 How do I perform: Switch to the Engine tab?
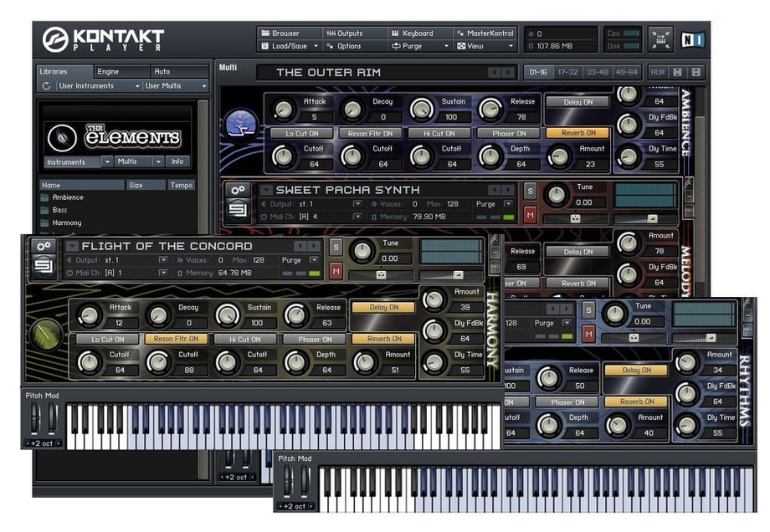coord(122,72)
